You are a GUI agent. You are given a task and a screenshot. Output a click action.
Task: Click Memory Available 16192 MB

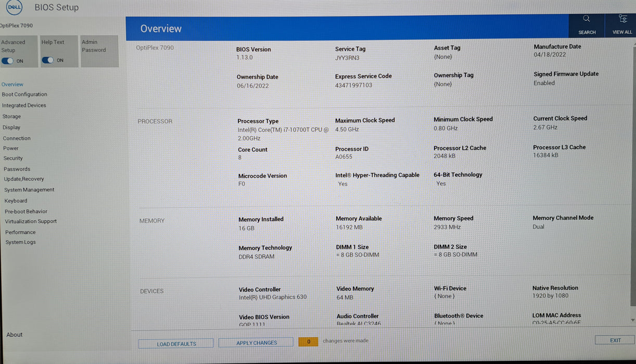point(349,227)
